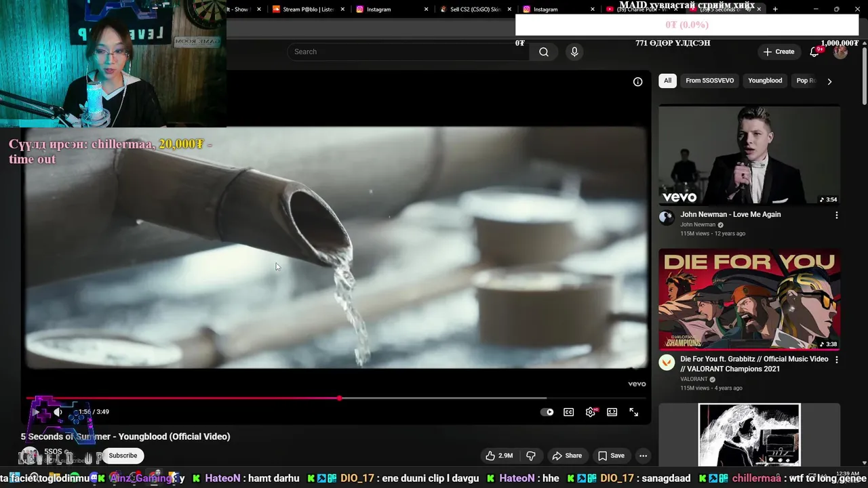
Task: Open the John Newman - Love Me Again title
Action: tap(730, 214)
